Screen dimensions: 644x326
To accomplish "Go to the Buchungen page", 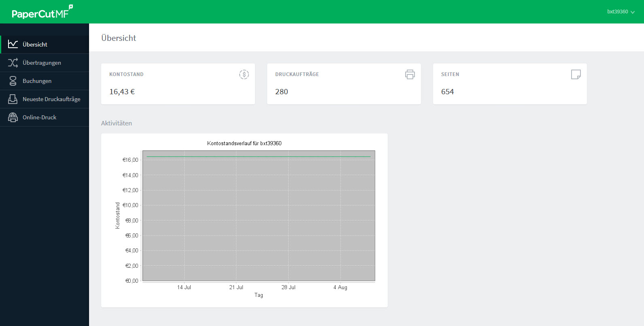I will pyautogui.click(x=37, y=81).
